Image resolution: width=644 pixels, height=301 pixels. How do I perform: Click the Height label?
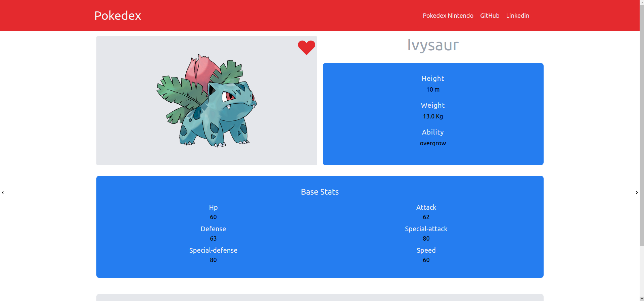pos(433,79)
